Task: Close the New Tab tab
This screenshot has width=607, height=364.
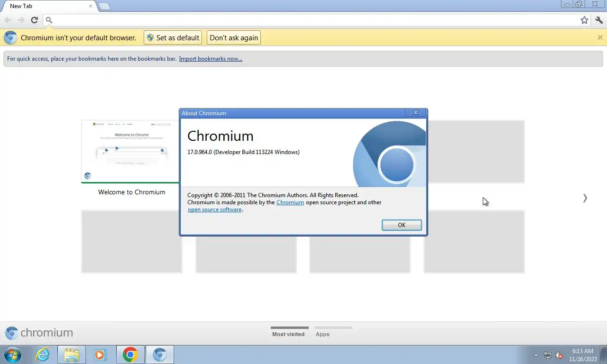Action: coord(91,6)
